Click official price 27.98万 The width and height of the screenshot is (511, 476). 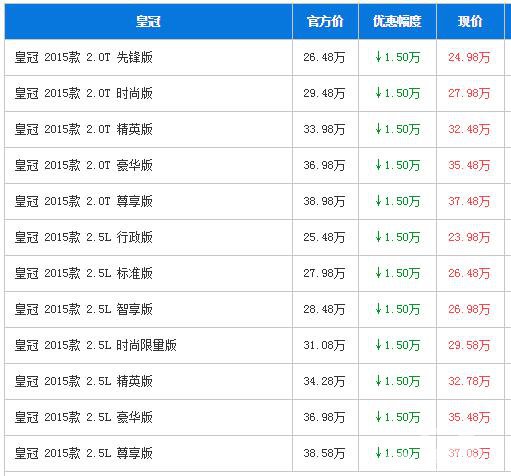click(324, 273)
